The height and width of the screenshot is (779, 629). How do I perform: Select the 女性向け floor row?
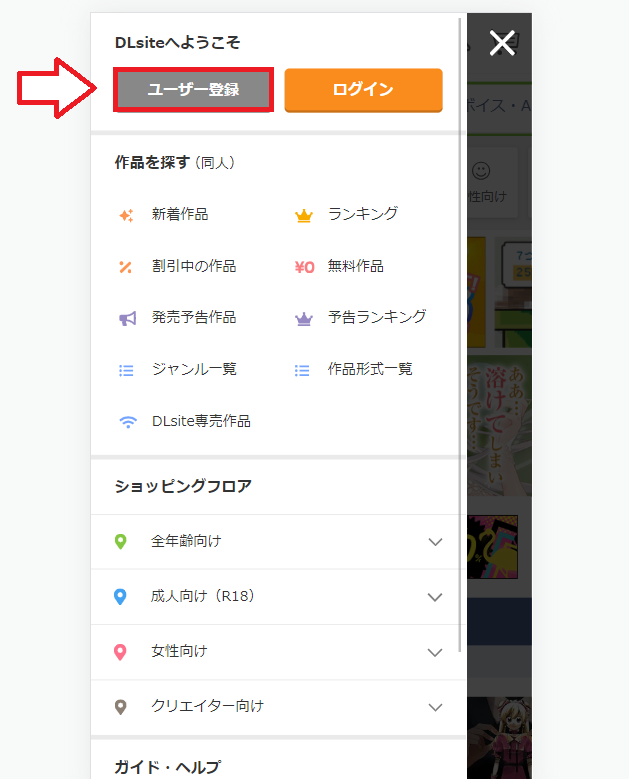(x=276, y=652)
